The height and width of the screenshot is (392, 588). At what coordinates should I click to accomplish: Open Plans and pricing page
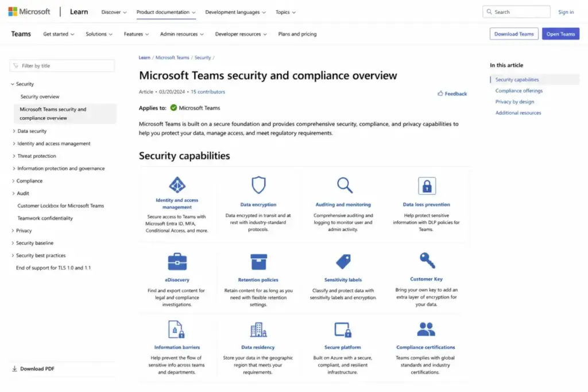click(297, 34)
